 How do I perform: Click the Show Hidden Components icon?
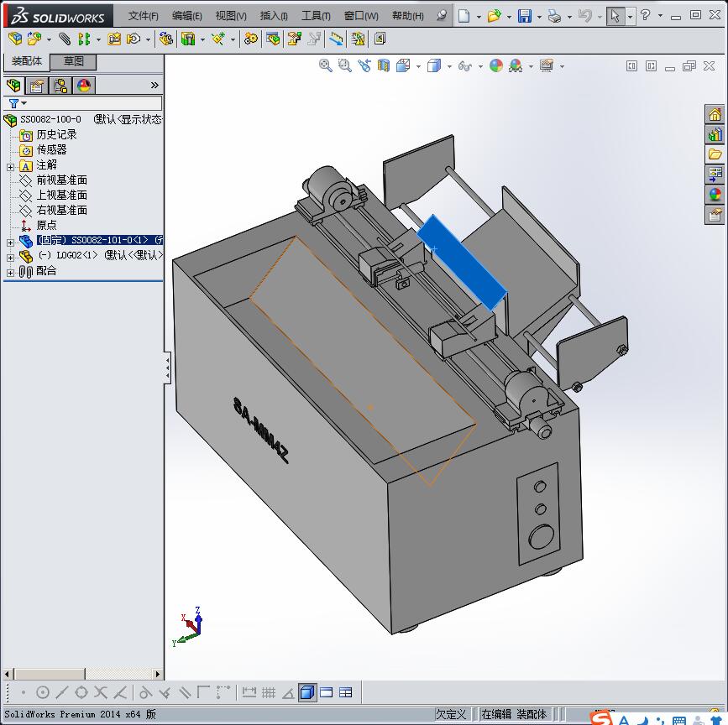coord(165,39)
